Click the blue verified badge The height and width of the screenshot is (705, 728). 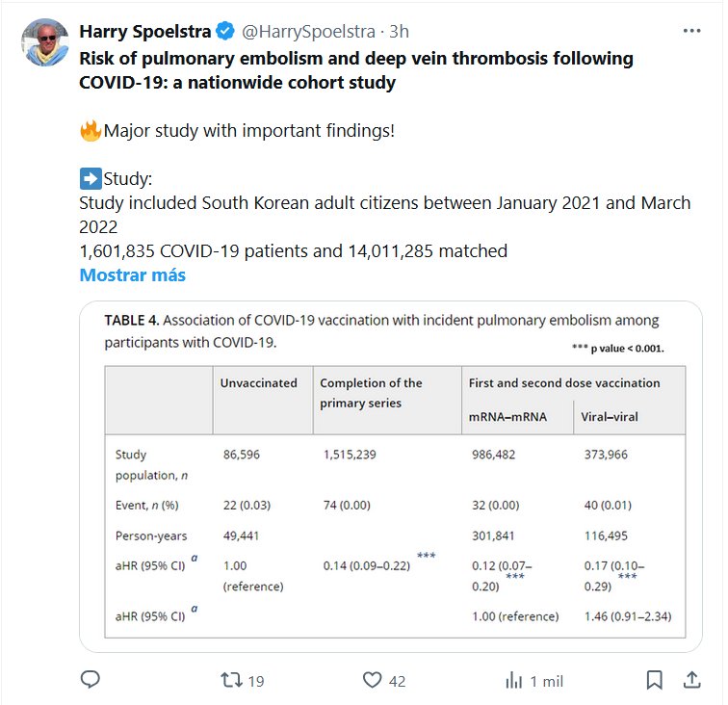click(226, 32)
